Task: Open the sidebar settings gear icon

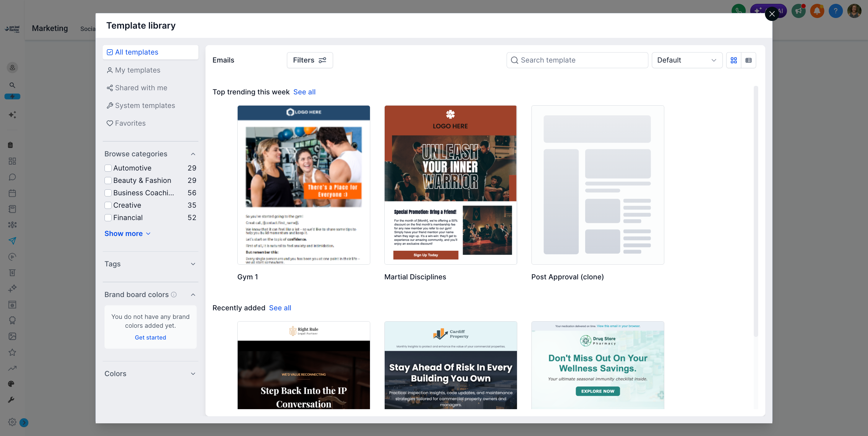Action: [x=12, y=422]
